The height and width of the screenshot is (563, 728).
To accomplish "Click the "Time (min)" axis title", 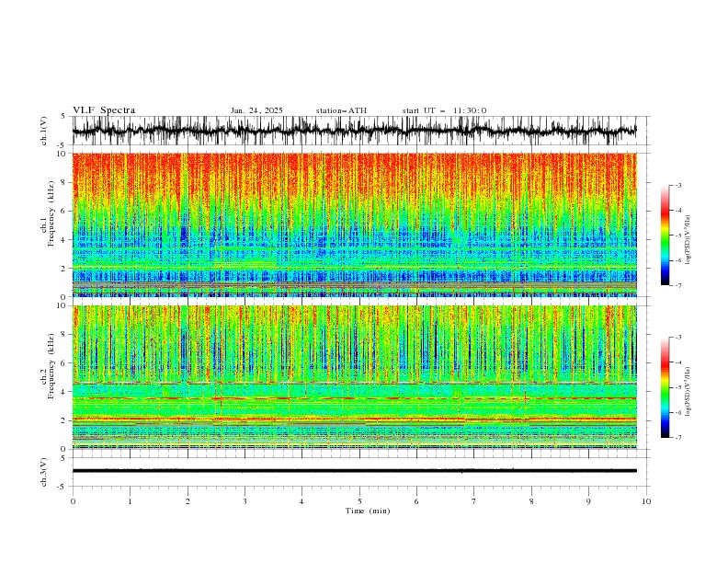I will (368, 511).
